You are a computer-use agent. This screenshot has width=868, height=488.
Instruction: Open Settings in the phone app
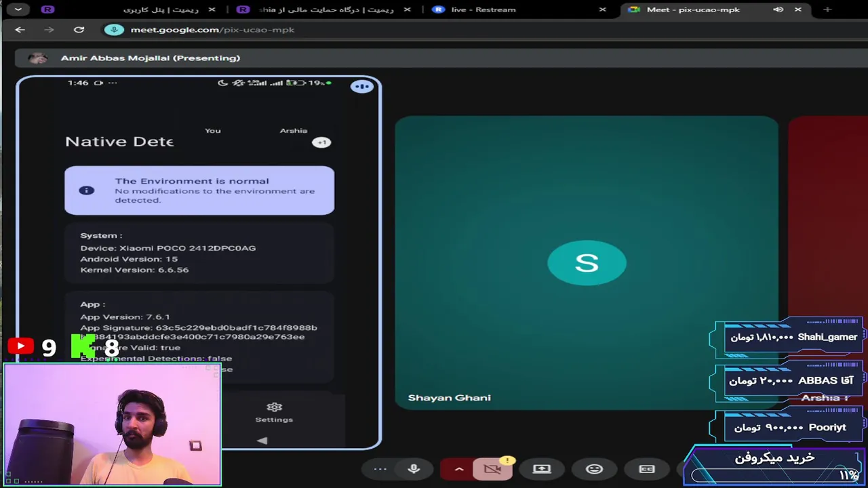click(x=274, y=411)
